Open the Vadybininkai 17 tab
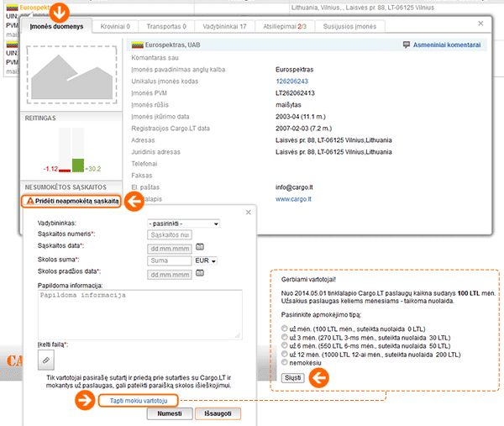 (x=224, y=26)
